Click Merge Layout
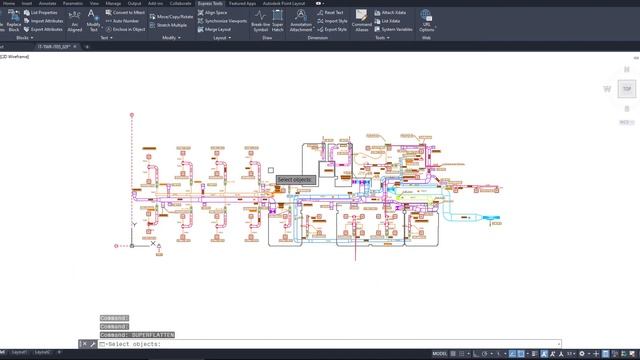Image resolution: width=640 pixels, height=360 pixels. click(x=214, y=29)
